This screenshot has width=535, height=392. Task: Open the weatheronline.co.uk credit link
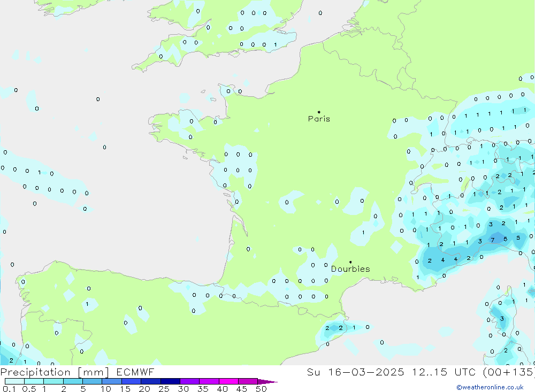coord(490,387)
